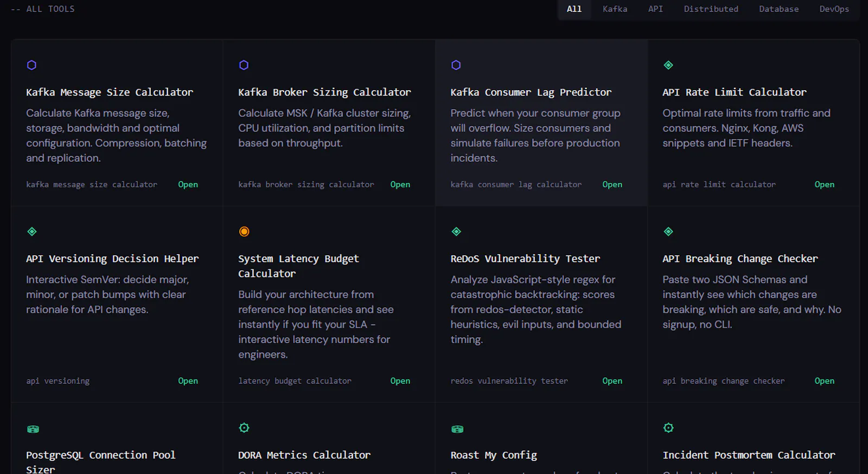Open link for Kafka Consumer Lag Predictor
Viewport: 868px width, 474px height.
point(612,185)
